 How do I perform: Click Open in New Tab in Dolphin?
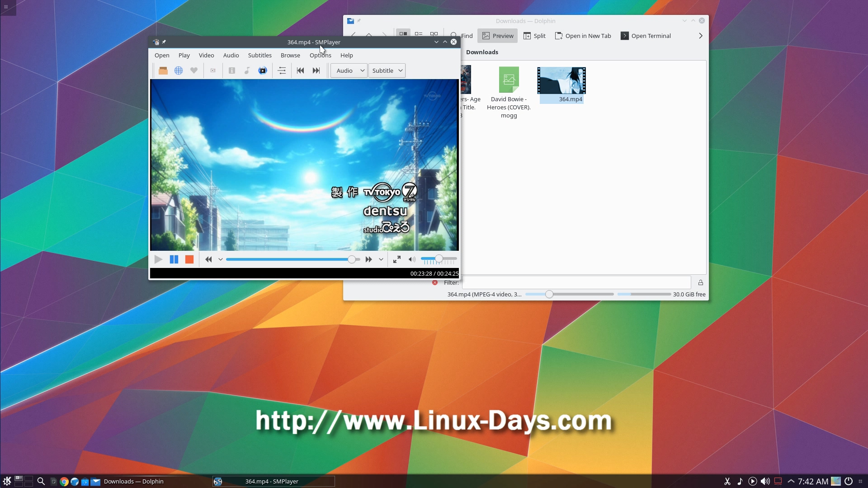coord(583,36)
